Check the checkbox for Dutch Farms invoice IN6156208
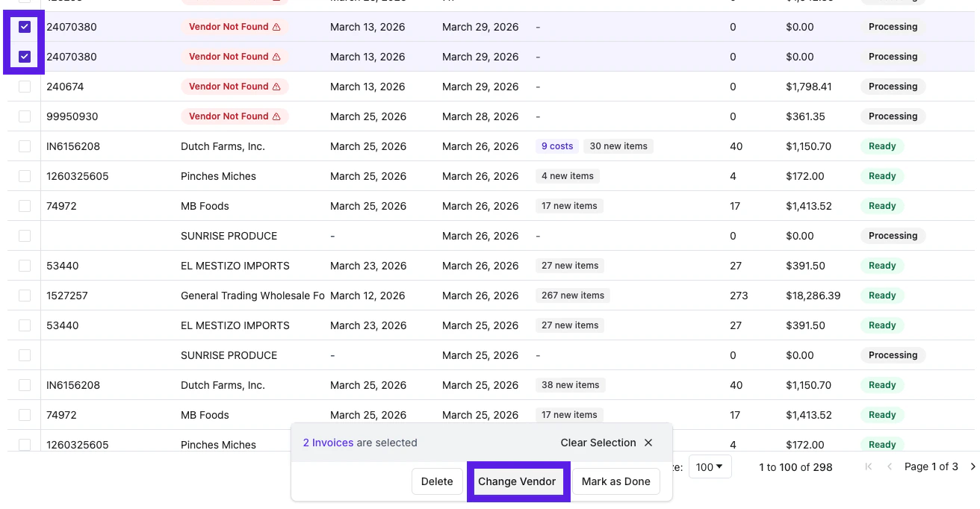The image size is (980, 509). pos(25,146)
